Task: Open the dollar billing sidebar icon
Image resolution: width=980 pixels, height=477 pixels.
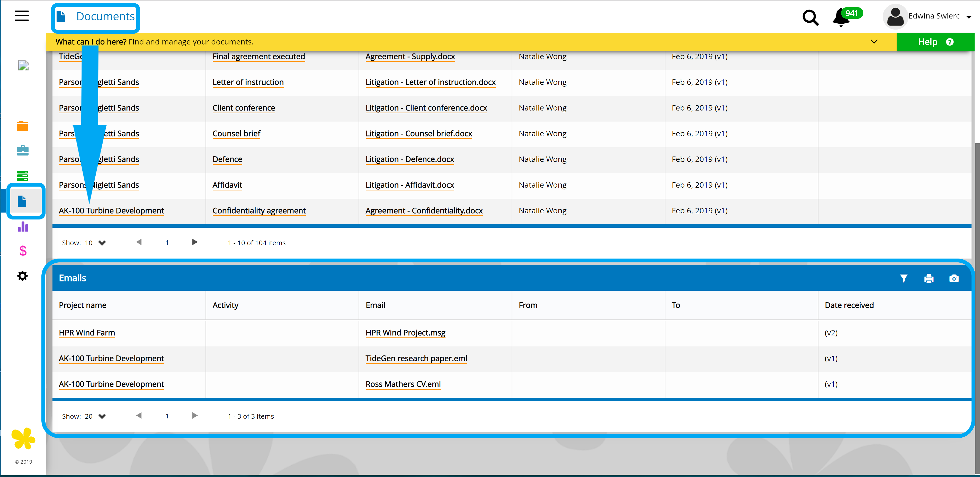Action: coord(23,251)
